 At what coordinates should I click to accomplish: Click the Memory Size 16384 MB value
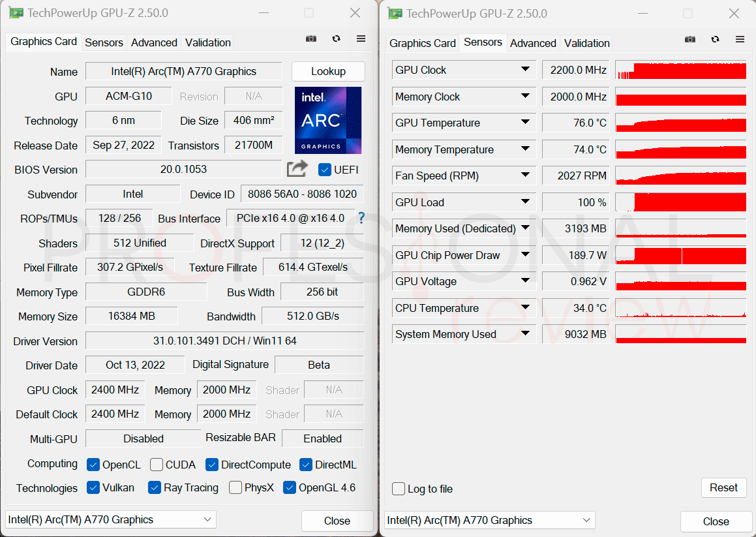click(132, 316)
